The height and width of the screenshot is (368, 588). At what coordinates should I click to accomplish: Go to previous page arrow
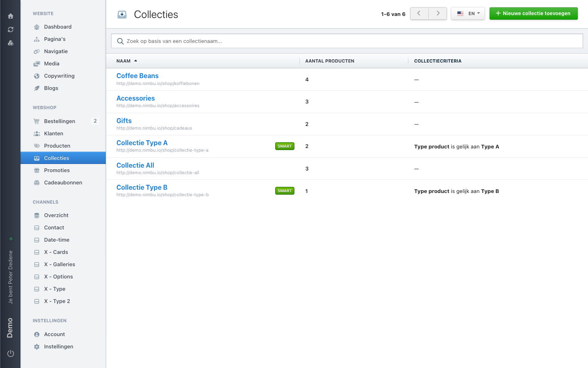point(419,13)
